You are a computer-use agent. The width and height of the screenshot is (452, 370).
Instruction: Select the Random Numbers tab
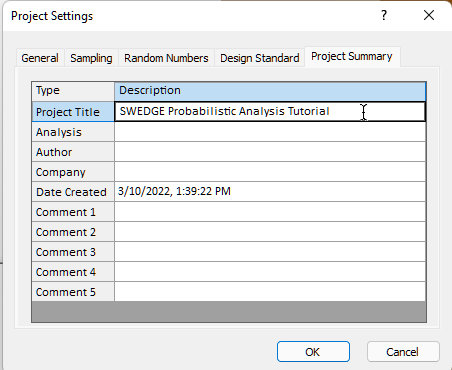coord(166,58)
